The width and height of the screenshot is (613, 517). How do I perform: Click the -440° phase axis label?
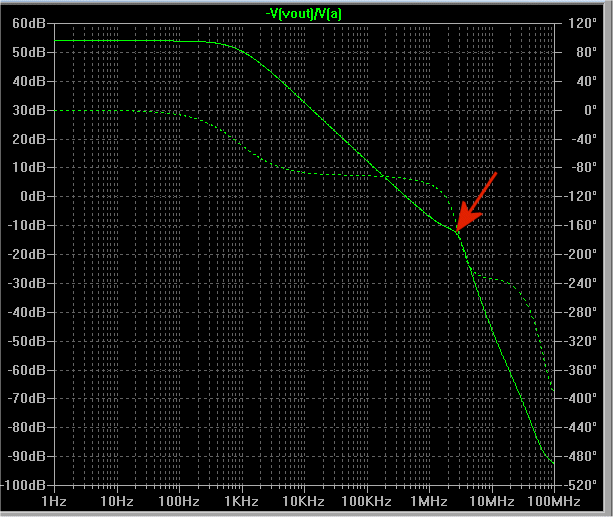581,427
